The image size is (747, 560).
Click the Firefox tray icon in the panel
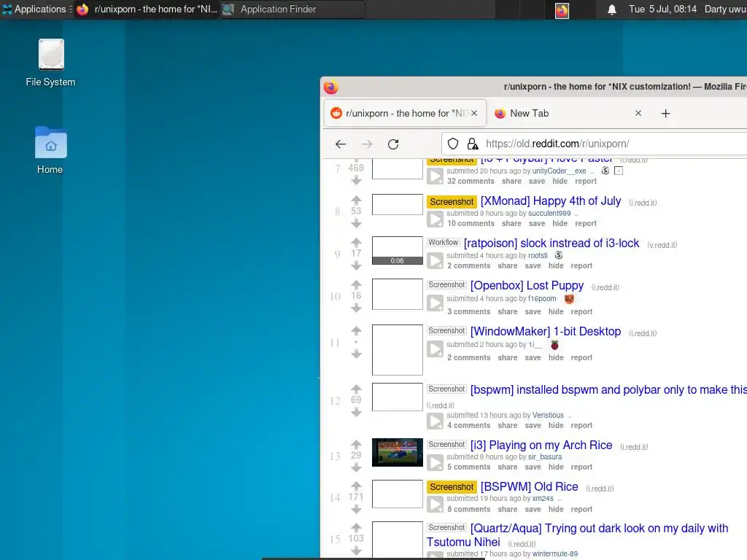(562, 10)
